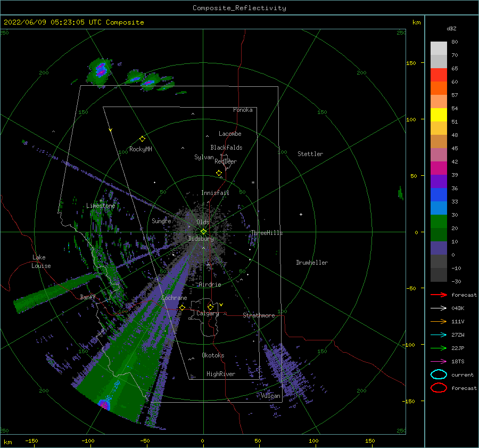Select the purple 39-36 dBZ swatch

point(439,182)
